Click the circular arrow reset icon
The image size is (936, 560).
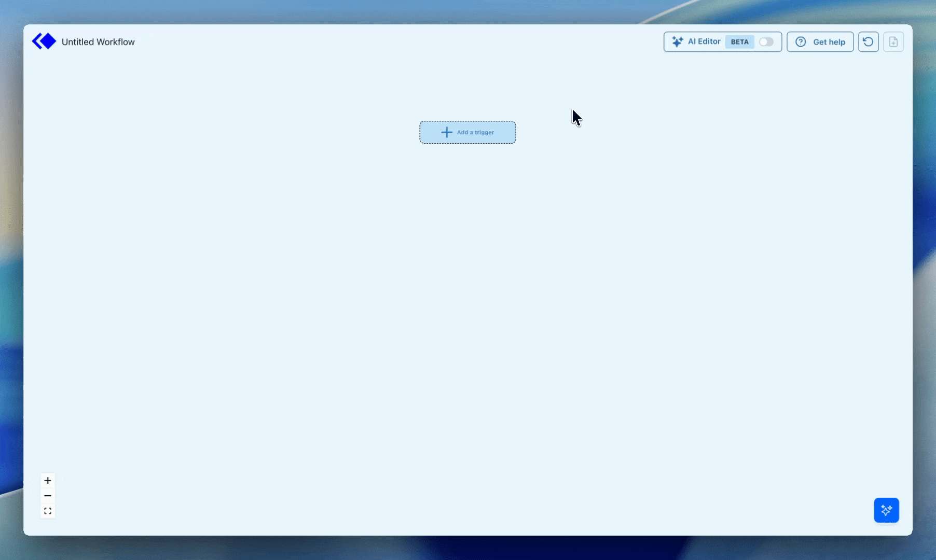tap(868, 42)
